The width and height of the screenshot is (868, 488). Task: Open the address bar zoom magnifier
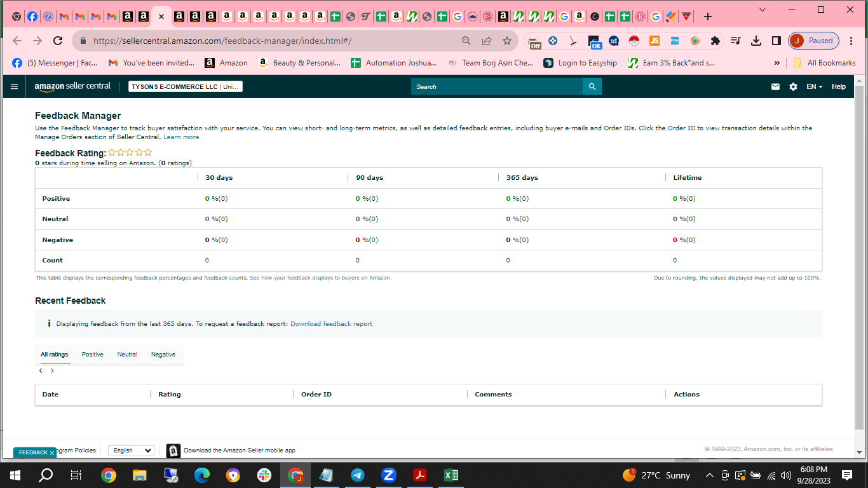point(466,41)
